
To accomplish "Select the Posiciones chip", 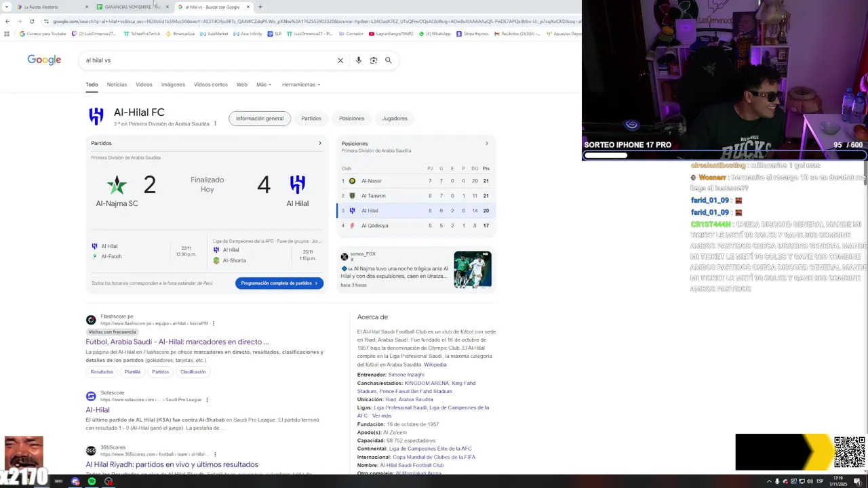I will click(351, 119).
